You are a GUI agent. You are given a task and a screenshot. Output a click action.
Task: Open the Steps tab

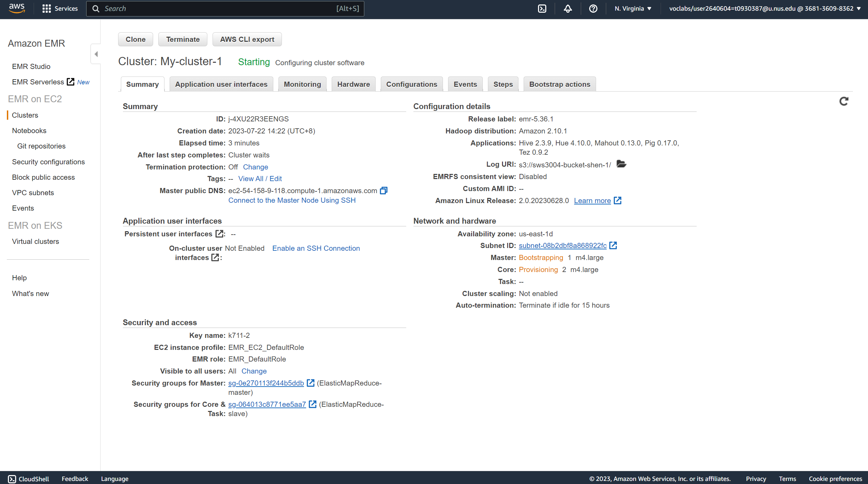[x=503, y=84]
